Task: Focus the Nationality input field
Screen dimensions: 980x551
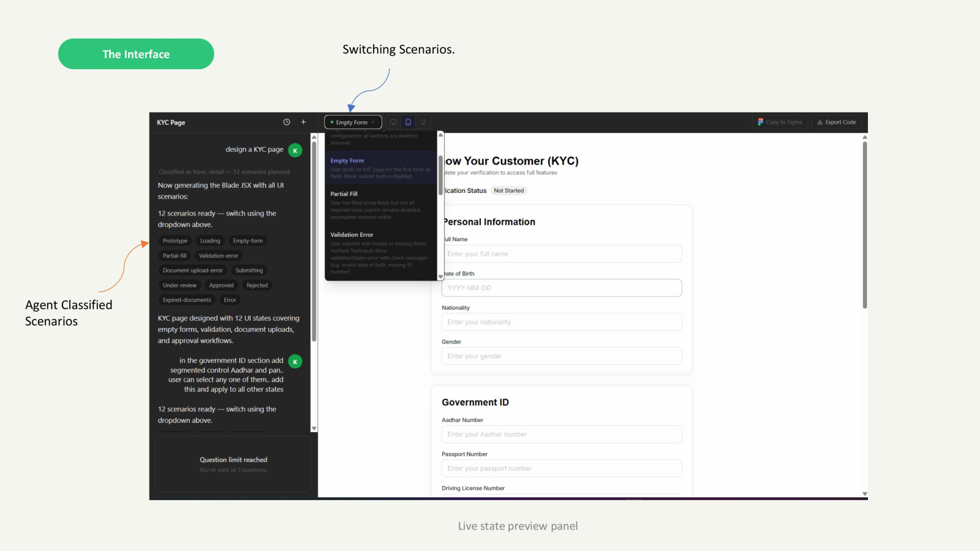Action: (x=561, y=322)
